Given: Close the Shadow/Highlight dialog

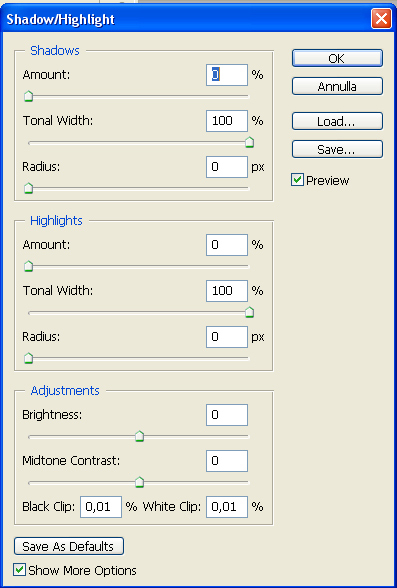Looking at the screenshot, I should (381, 18).
